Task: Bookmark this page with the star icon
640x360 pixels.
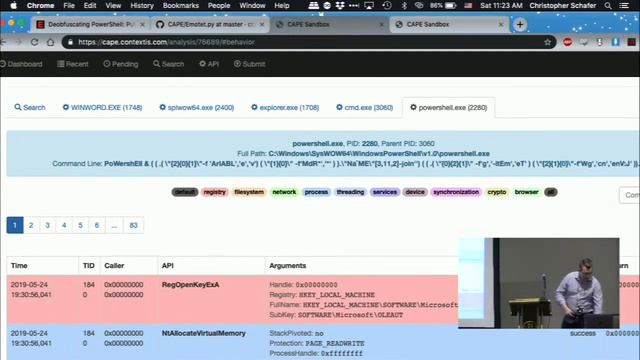Action: (547, 42)
